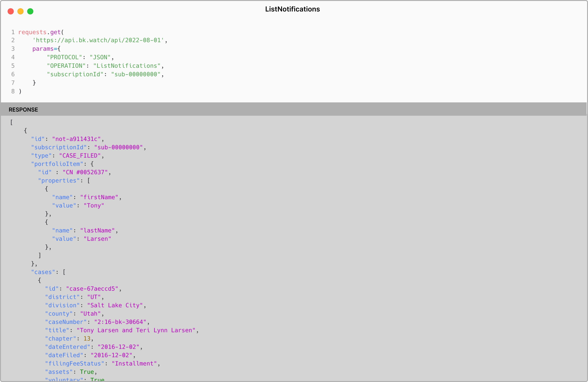Click the yellow minimize window button
588x382 pixels.
click(x=20, y=11)
